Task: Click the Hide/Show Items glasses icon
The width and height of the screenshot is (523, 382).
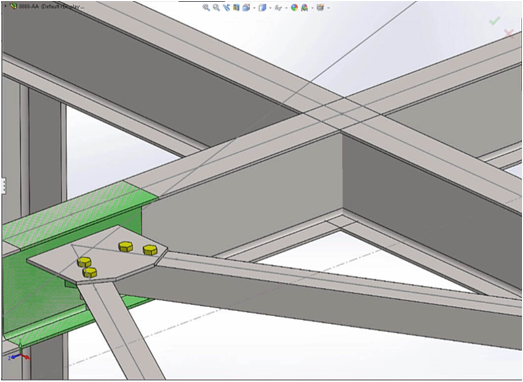Action: click(x=278, y=7)
